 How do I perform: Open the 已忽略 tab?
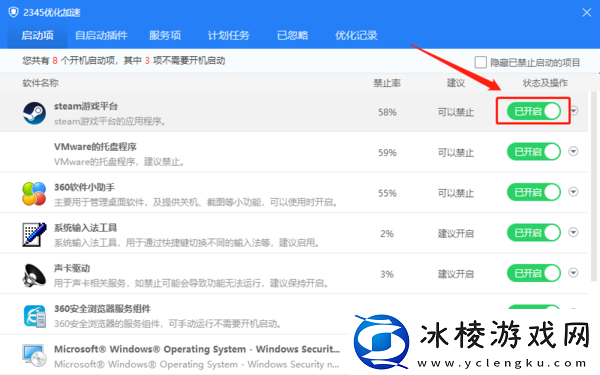pos(293,35)
